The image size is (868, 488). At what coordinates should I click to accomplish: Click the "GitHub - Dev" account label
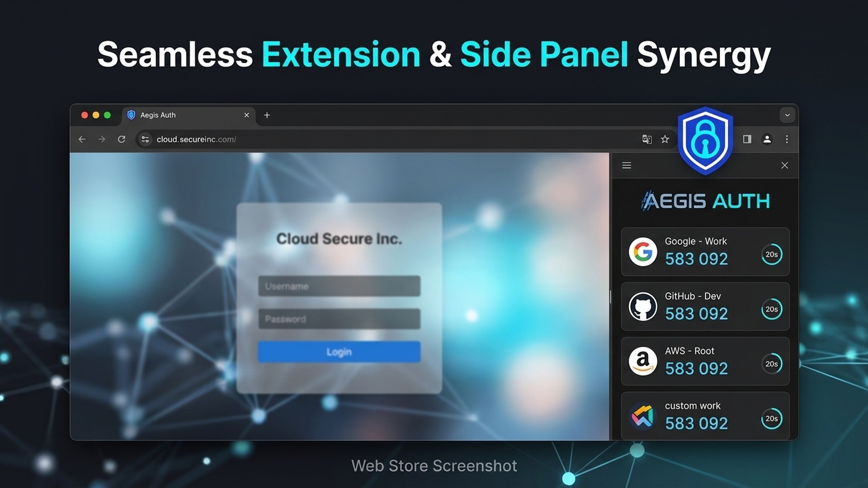coord(693,296)
